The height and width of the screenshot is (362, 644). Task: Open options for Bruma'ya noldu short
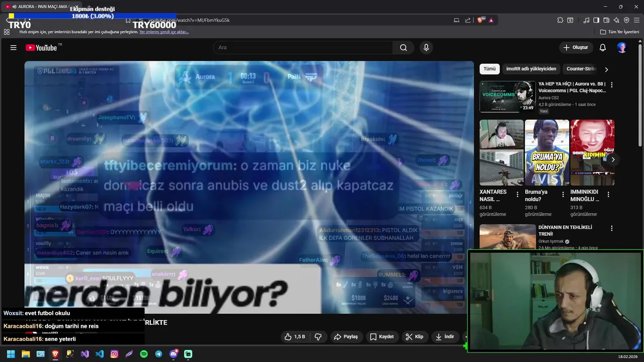(x=562, y=195)
